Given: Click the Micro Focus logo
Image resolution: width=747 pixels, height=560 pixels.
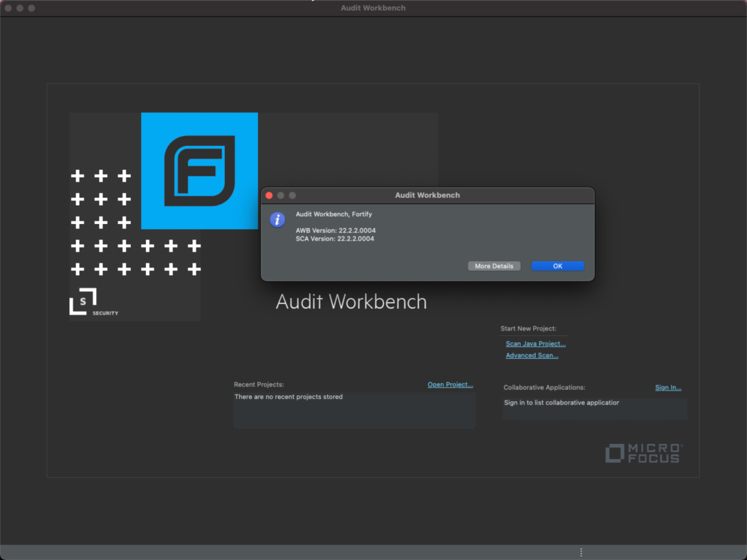Looking at the screenshot, I should tap(644, 453).
